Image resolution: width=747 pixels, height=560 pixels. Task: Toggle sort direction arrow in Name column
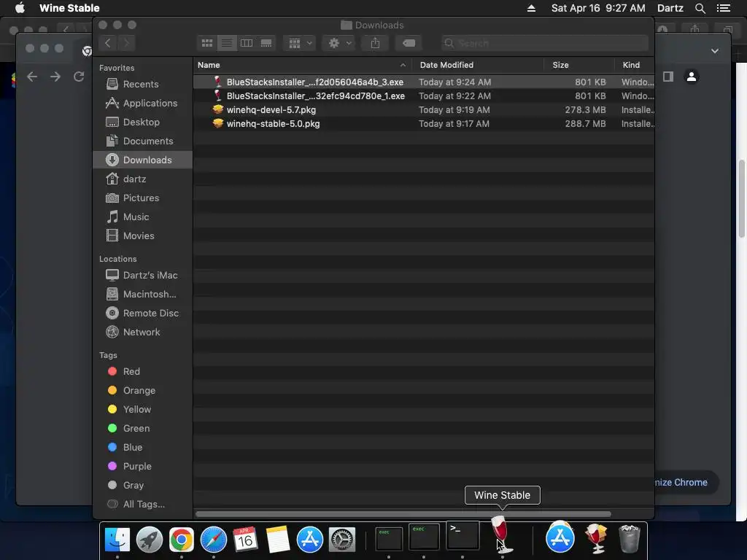click(x=403, y=65)
